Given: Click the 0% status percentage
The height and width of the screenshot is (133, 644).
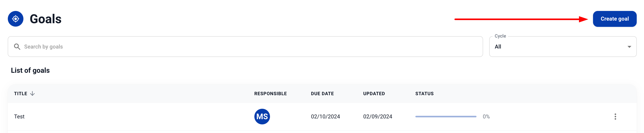Looking at the screenshot, I should tap(486, 117).
